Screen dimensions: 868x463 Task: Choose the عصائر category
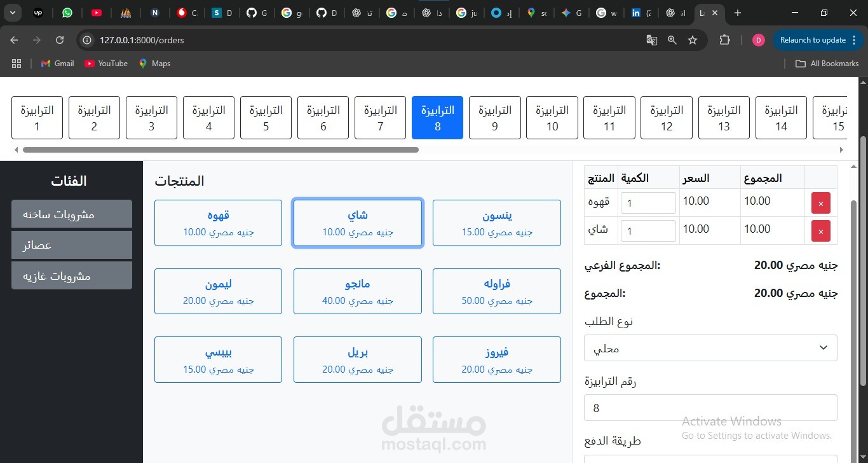point(72,245)
